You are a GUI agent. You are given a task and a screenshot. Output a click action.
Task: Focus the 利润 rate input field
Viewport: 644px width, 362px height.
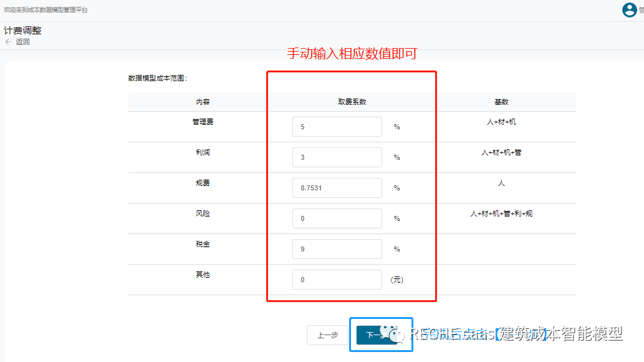[337, 157]
